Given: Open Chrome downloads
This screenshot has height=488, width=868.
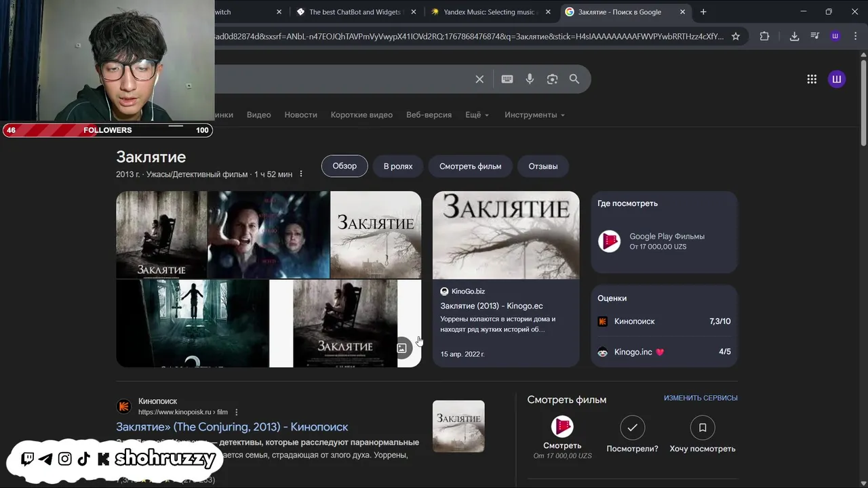Looking at the screenshot, I should (794, 36).
